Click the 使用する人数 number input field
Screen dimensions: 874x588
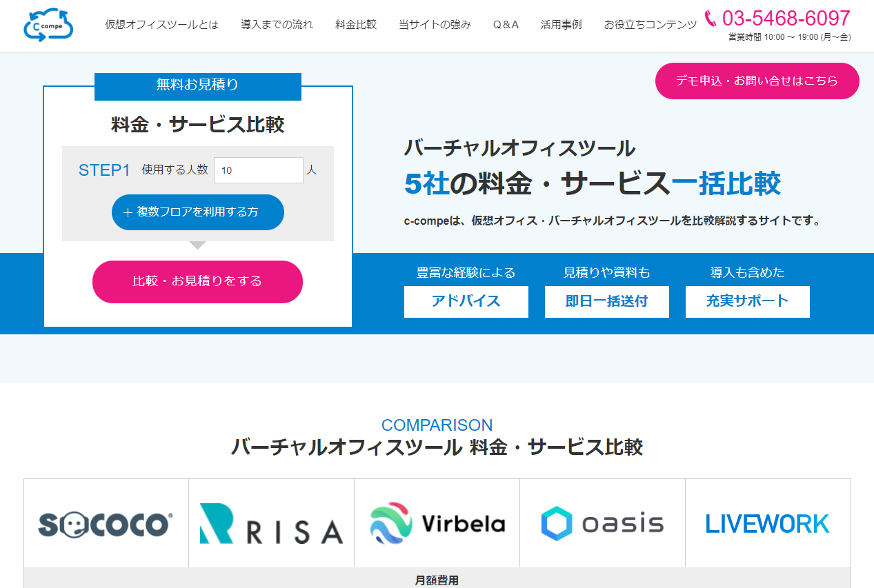[259, 170]
